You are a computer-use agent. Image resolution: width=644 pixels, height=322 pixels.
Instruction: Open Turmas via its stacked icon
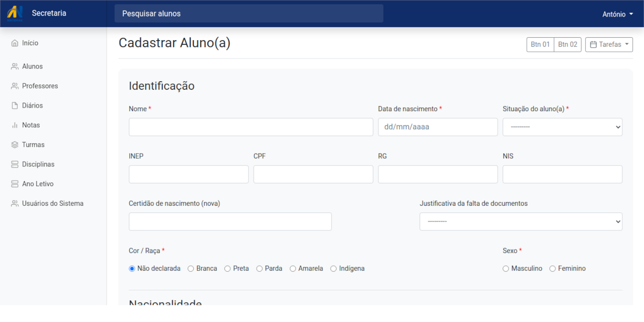coord(15,144)
